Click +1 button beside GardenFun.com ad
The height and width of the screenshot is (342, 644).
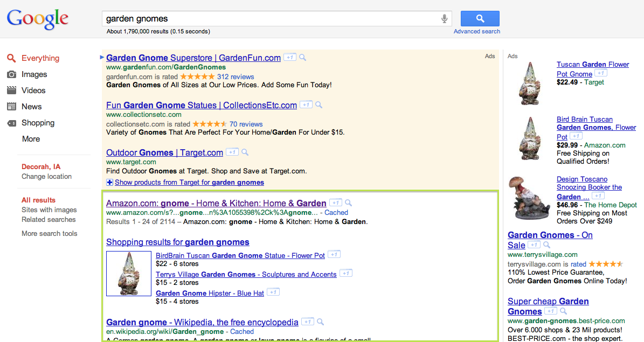[290, 57]
